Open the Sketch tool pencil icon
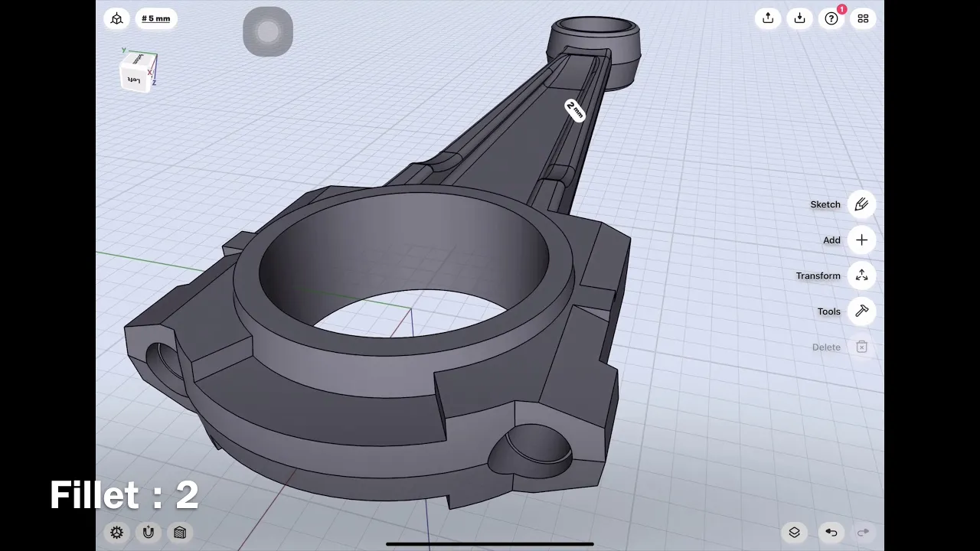This screenshot has height=551, width=980. click(x=861, y=204)
